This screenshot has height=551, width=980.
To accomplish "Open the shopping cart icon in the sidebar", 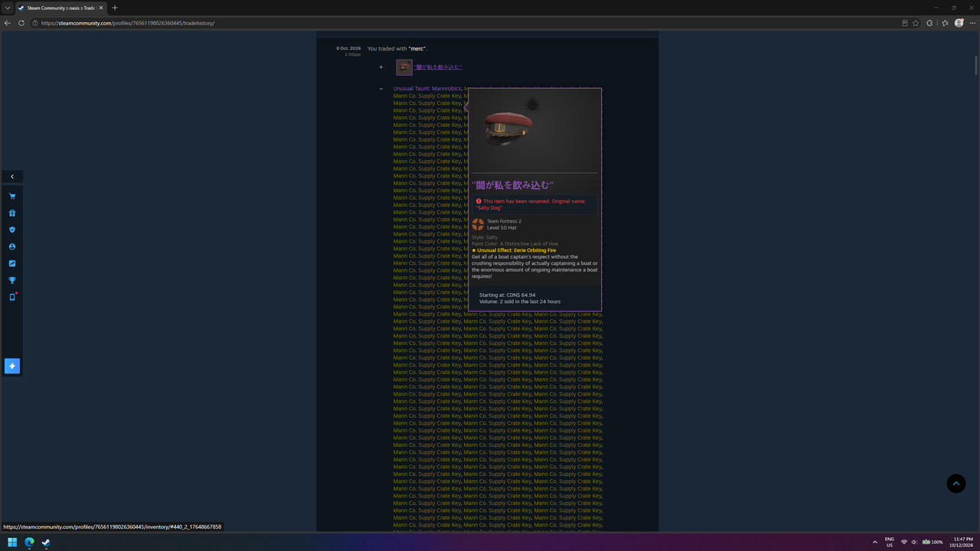I will click(12, 197).
